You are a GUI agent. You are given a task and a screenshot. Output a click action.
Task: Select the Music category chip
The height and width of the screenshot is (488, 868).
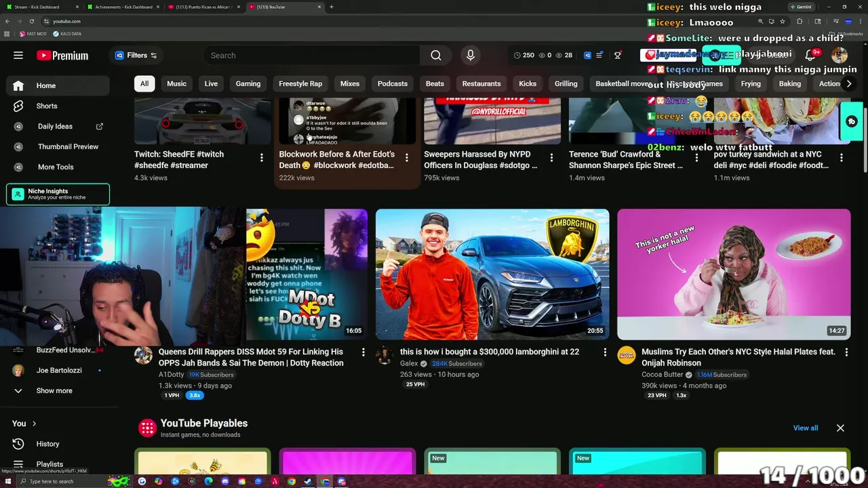point(176,84)
